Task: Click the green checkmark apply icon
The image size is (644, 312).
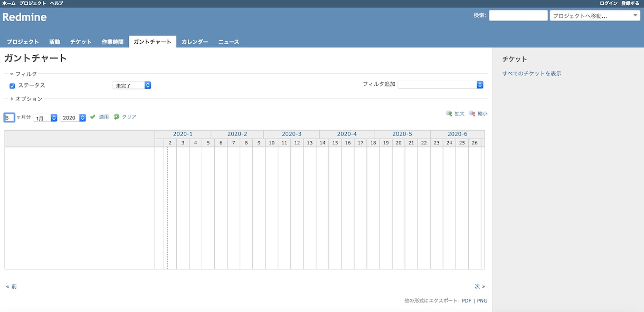Action: click(93, 116)
